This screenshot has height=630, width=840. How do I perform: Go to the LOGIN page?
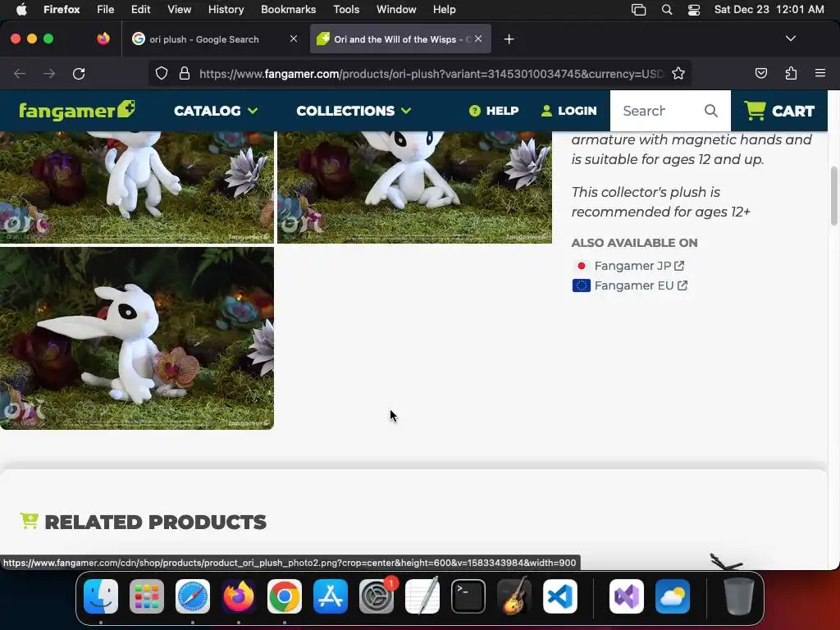coord(568,111)
